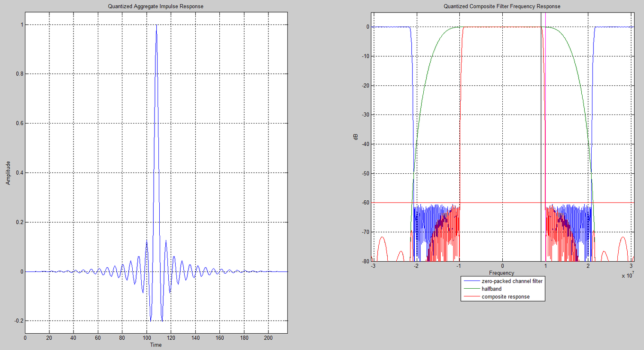Click the Amplitude axis tick label '0.8'
The width and height of the screenshot is (644, 350).
point(20,74)
